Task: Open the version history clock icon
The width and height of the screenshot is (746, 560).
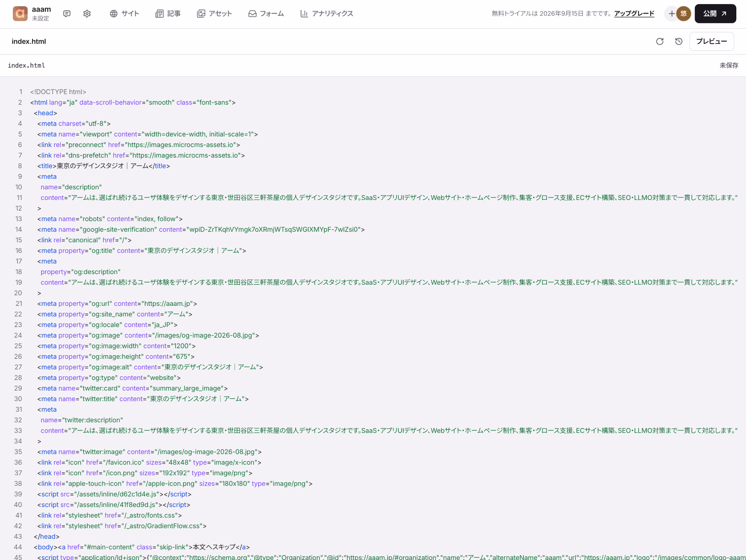Action: click(679, 41)
